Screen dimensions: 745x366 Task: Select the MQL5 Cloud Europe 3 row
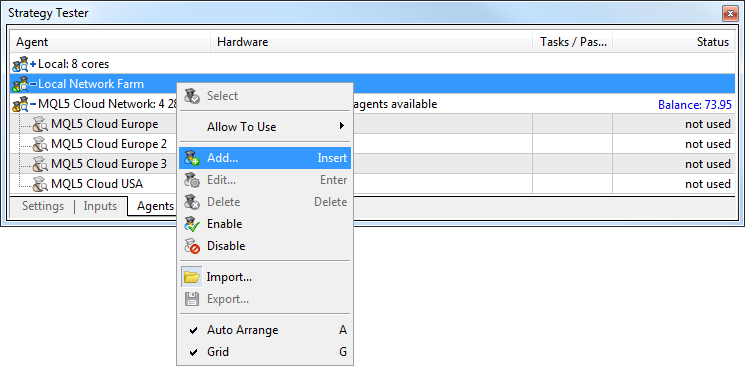pyautogui.click(x=372, y=164)
